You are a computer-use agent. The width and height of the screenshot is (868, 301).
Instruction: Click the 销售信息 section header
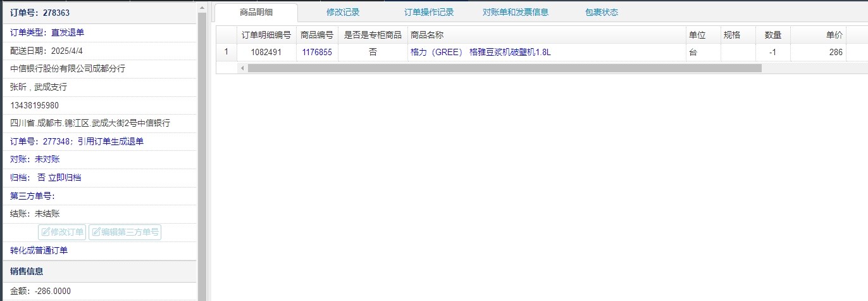pyautogui.click(x=100, y=271)
